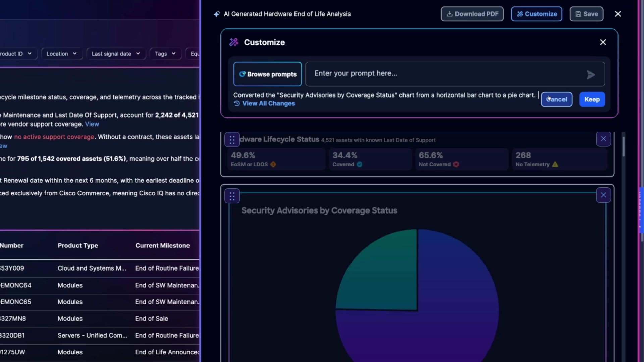Open the Location filter dropdown
644x362 pixels.
point(62,54)
